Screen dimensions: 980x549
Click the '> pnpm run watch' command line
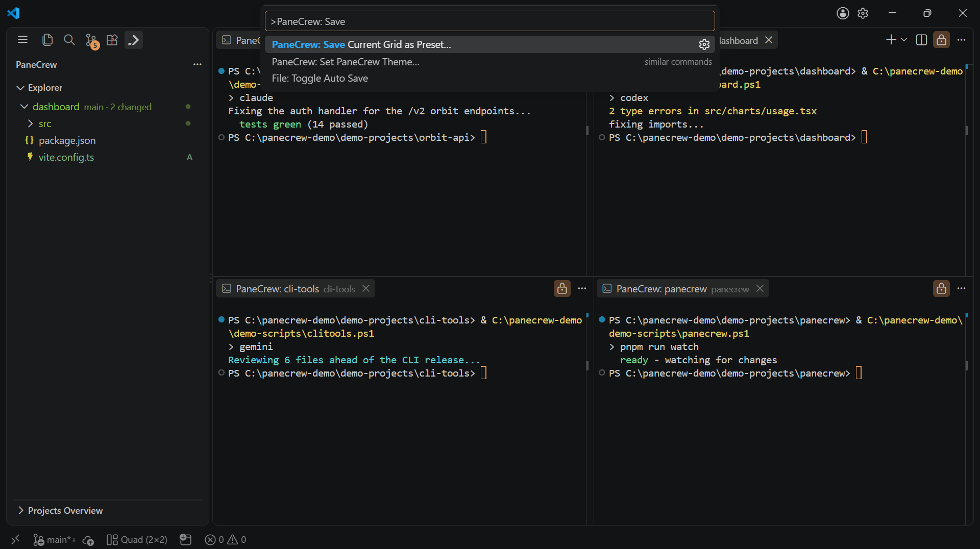(654, 346)
